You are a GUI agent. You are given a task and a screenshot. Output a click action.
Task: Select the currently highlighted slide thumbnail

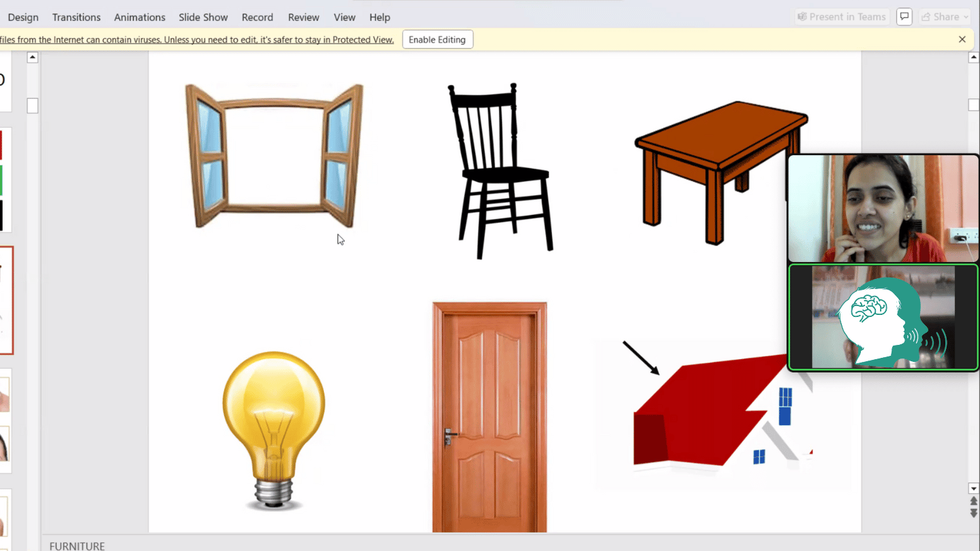click(6, 300)
